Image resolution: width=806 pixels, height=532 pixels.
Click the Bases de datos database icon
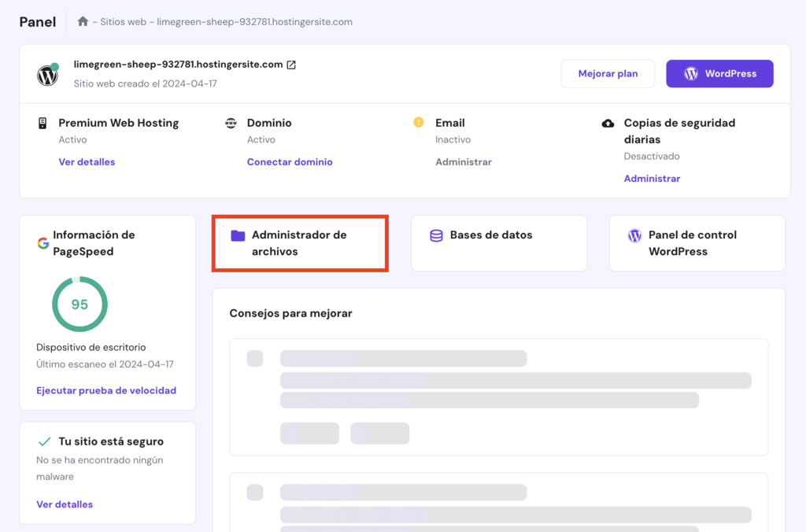435,235
